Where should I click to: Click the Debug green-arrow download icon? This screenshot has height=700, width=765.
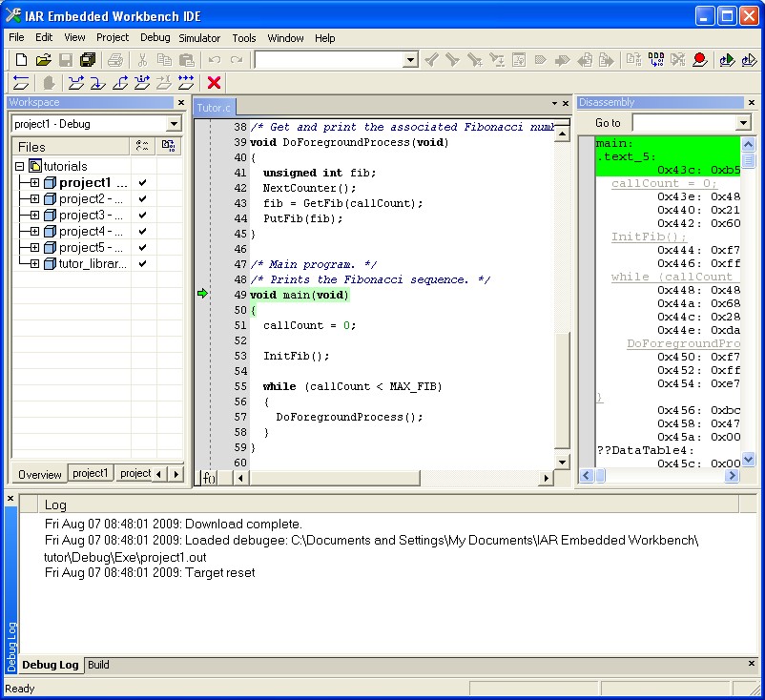[727, 60]
